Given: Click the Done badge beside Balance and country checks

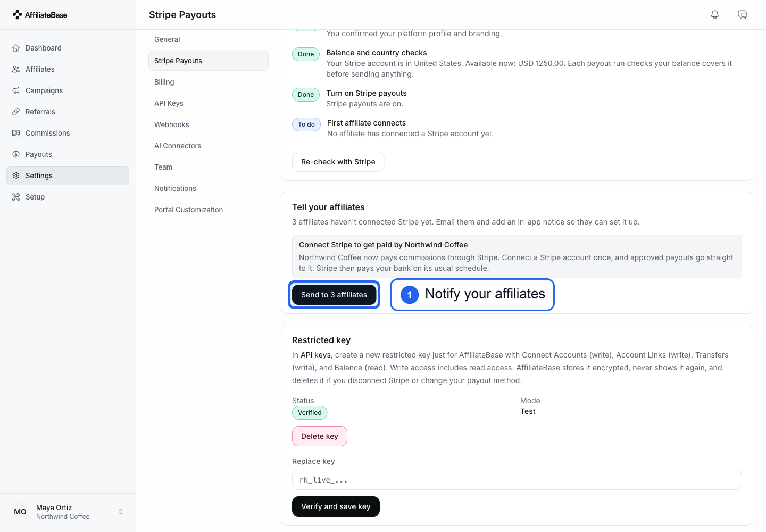Looking at the screenshot, I should [306, 54].
